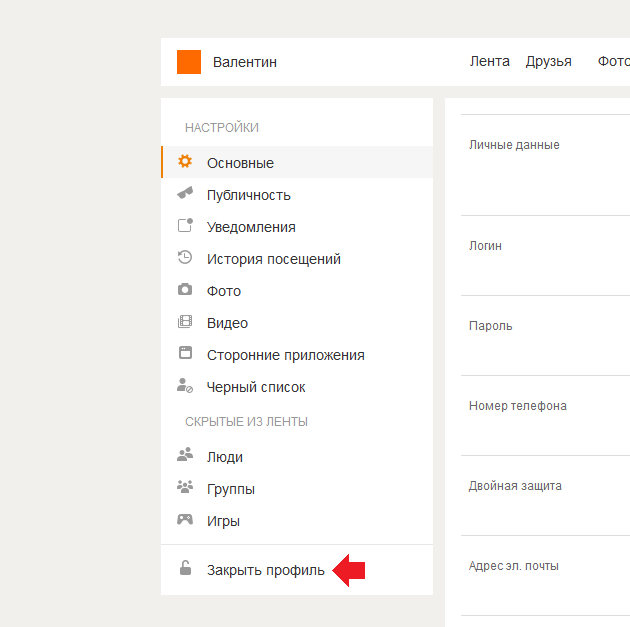
Task: Select the Личные данные settings row
Action: coord(514,145)
